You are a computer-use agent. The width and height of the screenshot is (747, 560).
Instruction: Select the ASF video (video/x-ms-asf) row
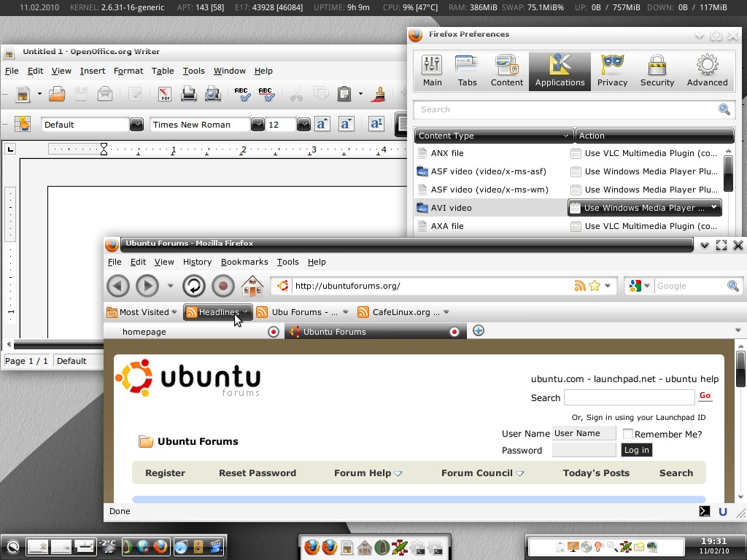click(568, 171)
